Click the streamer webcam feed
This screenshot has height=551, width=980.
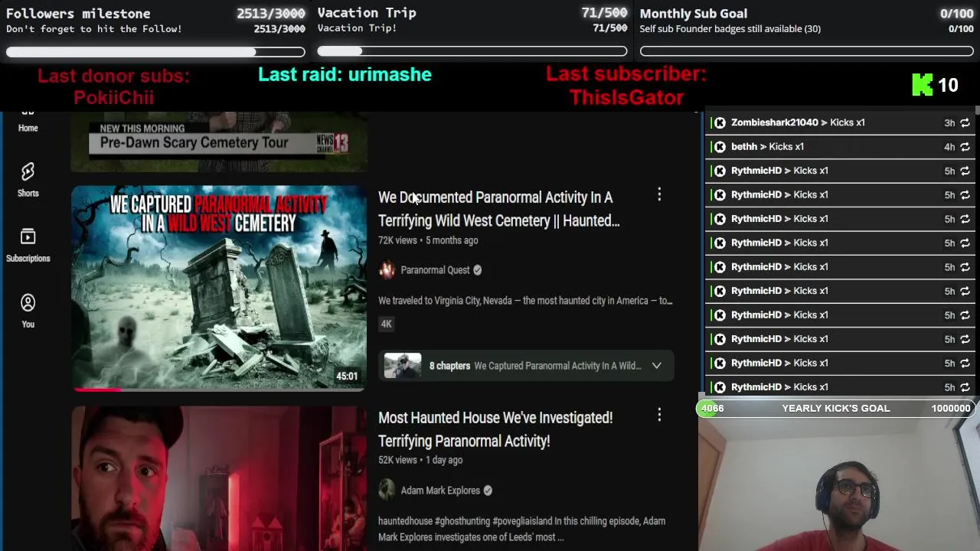click(x=839, y=484)
